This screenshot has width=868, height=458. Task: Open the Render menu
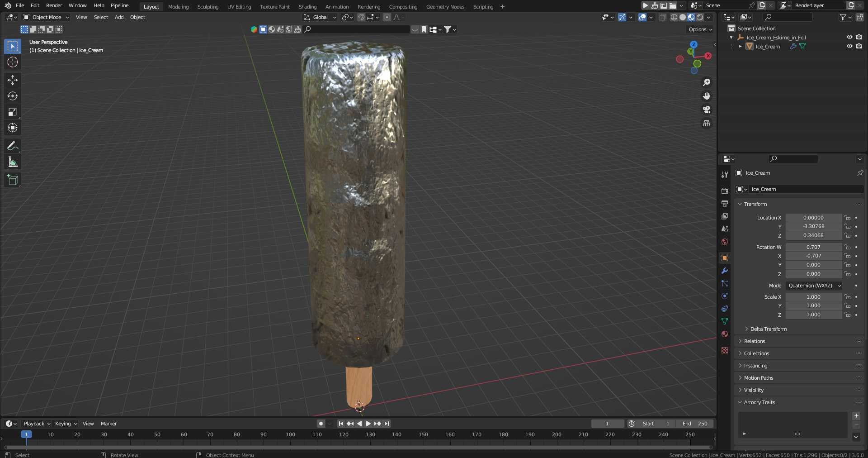click(x=54, y=5)
